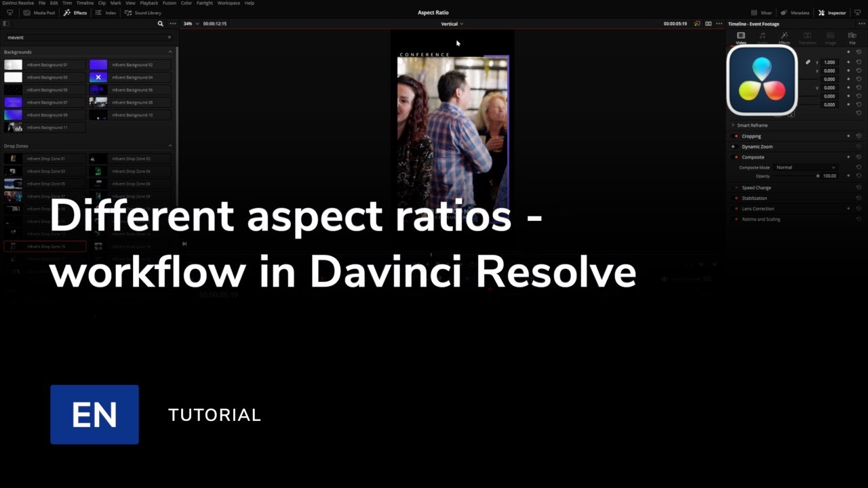Toggle the effects sidebar list icon
This screenshot has height=488, width=868.
(x=6, y=24)
